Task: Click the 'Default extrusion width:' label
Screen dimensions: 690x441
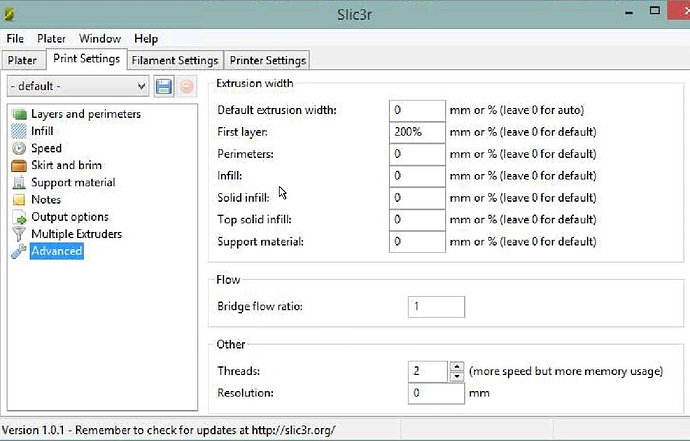Action: [277, 110]
